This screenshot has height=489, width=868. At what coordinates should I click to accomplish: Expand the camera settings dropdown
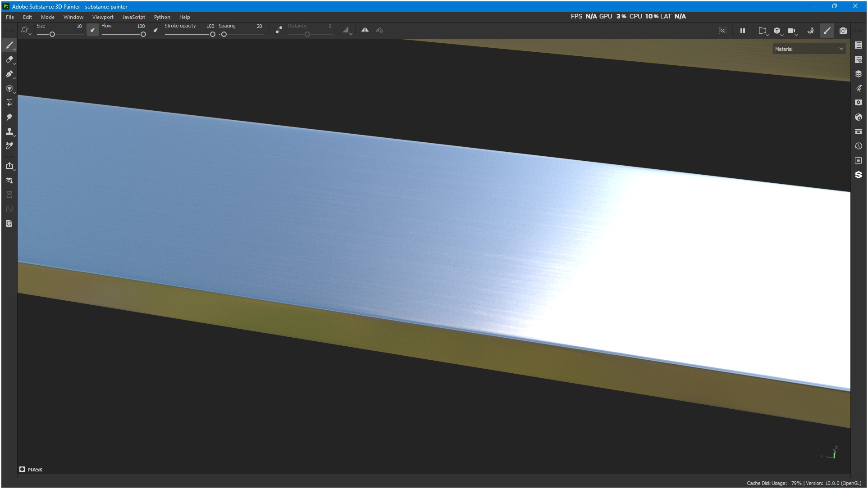click(796, 34)
